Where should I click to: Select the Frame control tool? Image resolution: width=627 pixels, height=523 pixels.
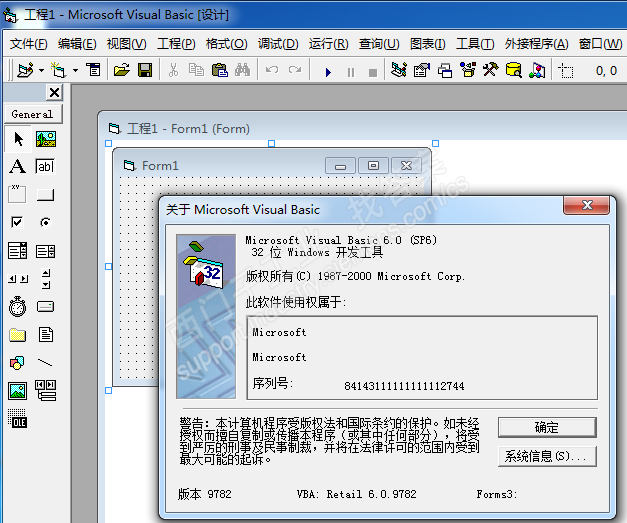[17, 194]
